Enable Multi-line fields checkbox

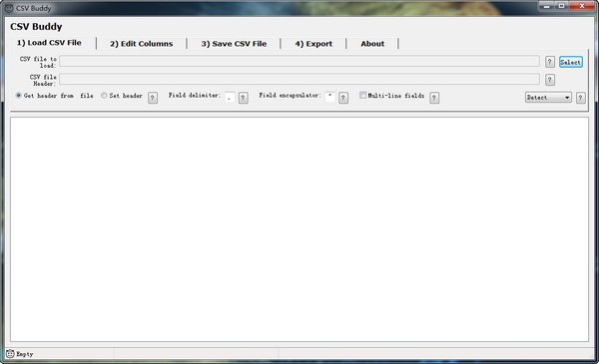pyautogui.click(x=362, y=95)
